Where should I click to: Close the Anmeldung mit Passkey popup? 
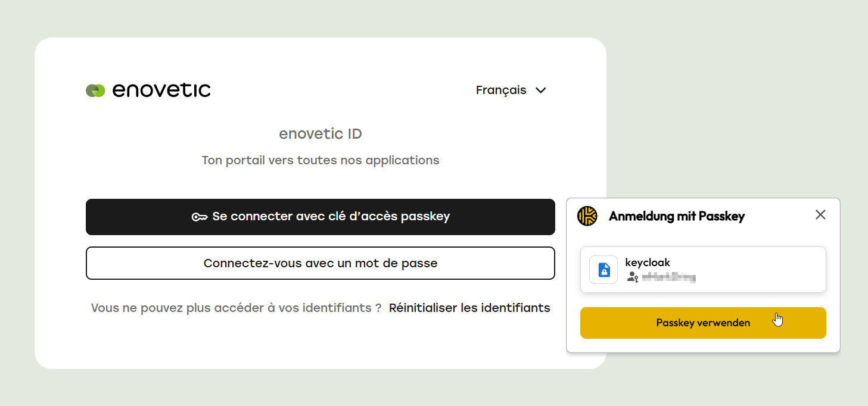(x=820, y=215)
